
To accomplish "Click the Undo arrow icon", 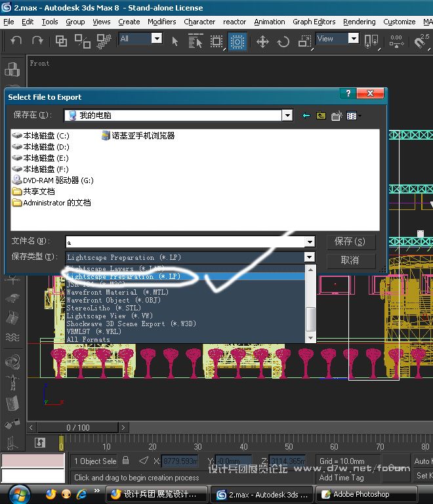I will (x=16, y=41).
